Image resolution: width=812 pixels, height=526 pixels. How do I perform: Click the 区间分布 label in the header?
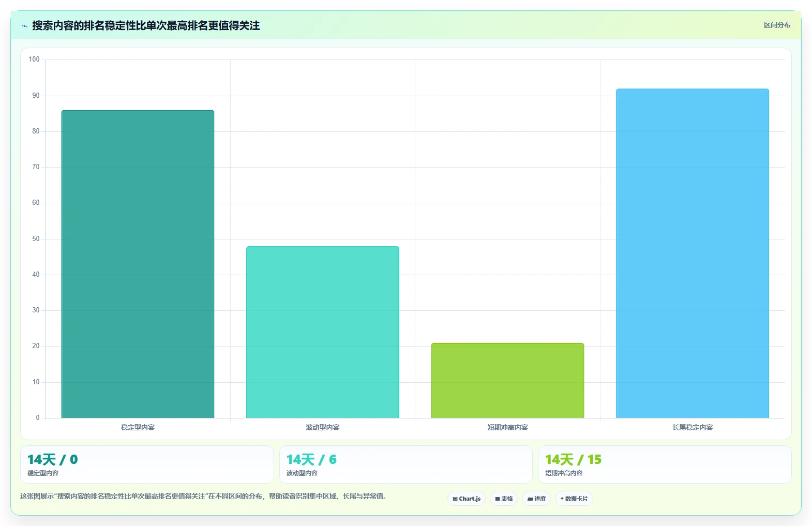click(x=777, y=25)
